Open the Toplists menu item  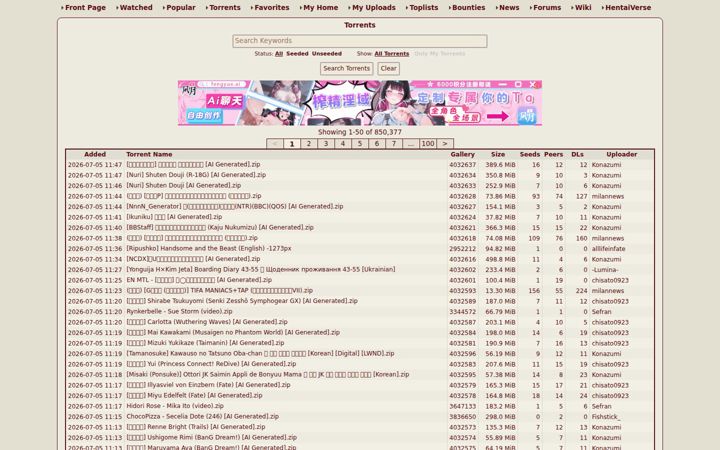point(424,7)
